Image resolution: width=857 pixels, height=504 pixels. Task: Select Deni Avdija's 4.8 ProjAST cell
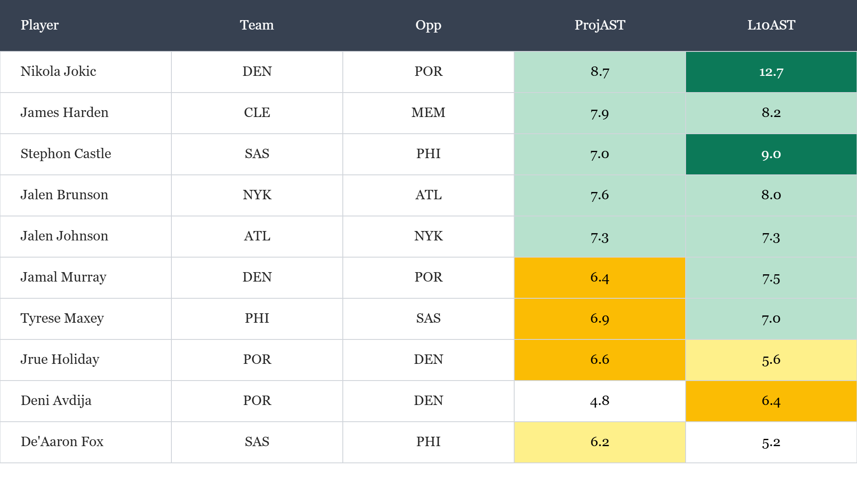point(599,401)
